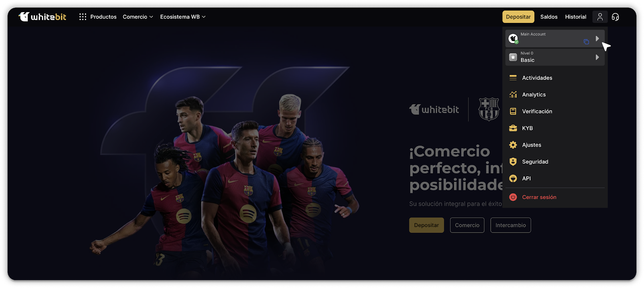Click the Ajustes gear icon

coord(513,145)
